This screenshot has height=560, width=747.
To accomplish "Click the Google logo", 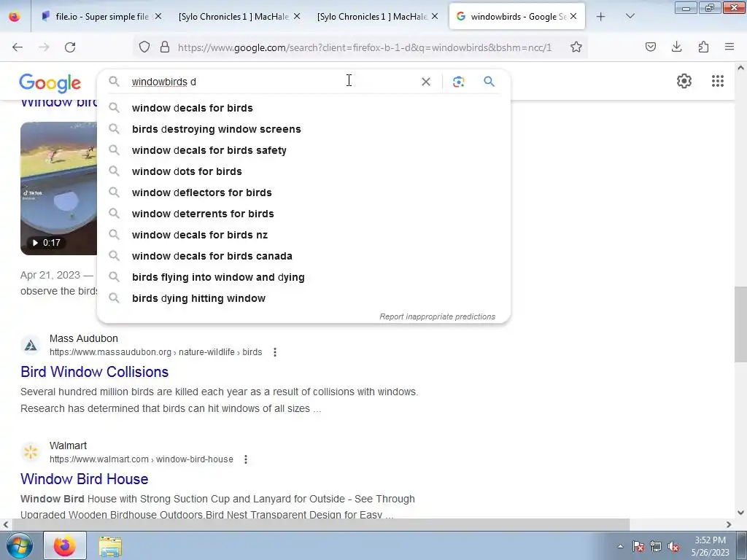I will coord(50,83).
